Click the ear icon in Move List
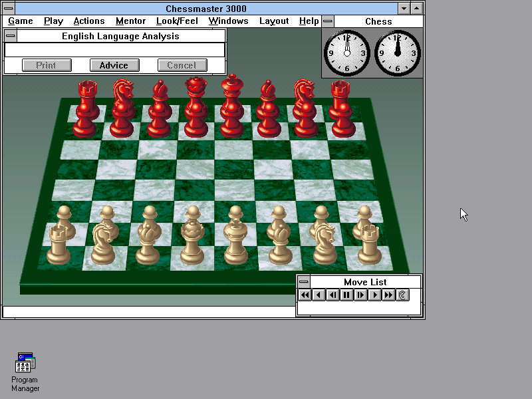532x399 pixels. [x=402, y=295]
